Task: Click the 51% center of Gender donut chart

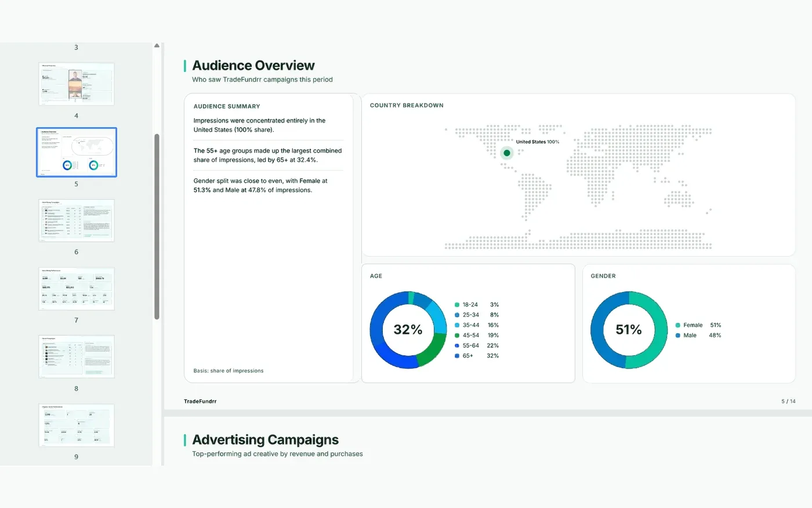Action: (x=629, y=330)
